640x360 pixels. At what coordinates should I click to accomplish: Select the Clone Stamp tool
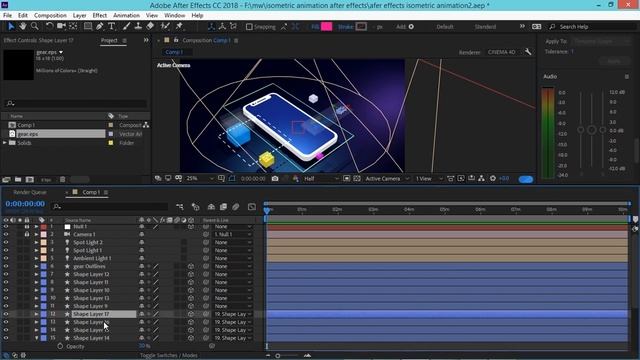138,27
